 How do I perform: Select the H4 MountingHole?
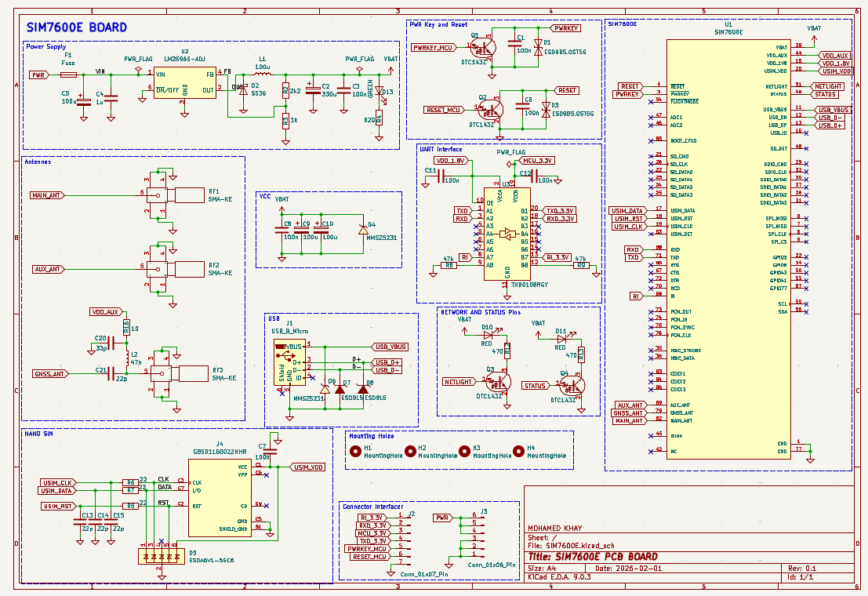point(518,452)
